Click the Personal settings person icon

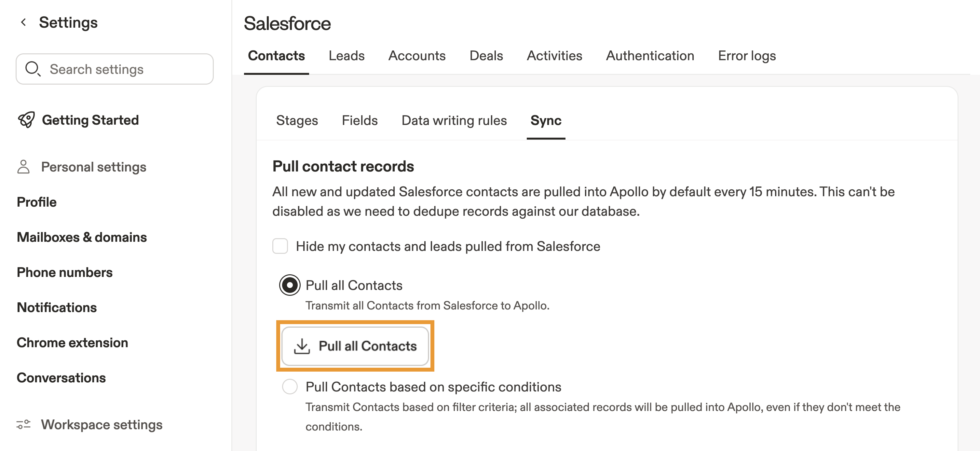(23, 167)
